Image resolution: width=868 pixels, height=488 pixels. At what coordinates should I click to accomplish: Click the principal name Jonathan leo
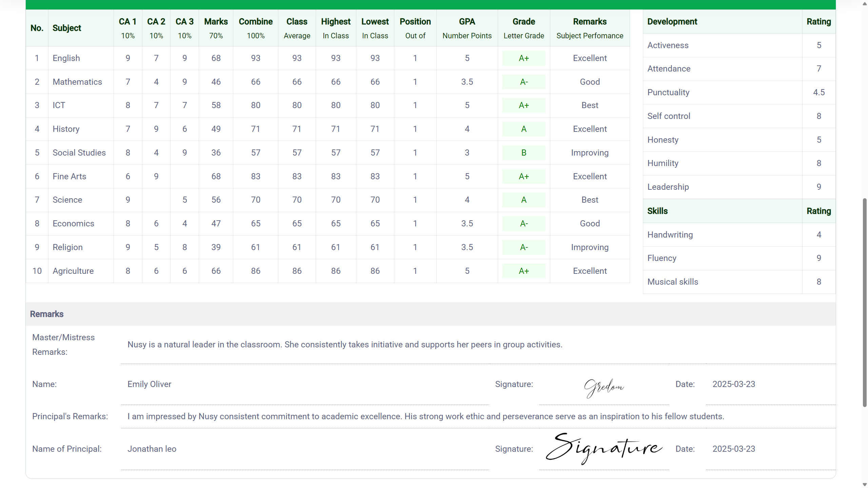(152, 449)
